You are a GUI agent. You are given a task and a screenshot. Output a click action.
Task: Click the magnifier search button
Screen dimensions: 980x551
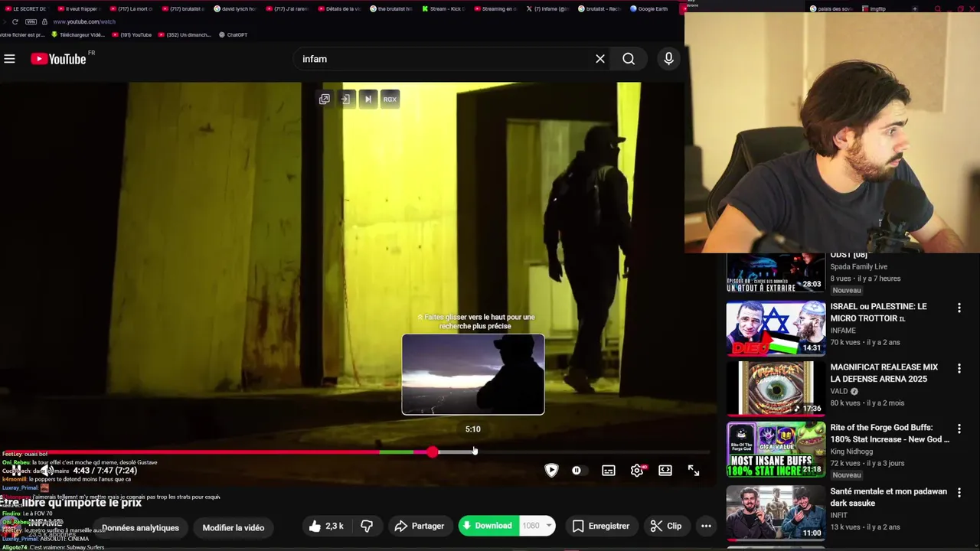pos(629,59)
